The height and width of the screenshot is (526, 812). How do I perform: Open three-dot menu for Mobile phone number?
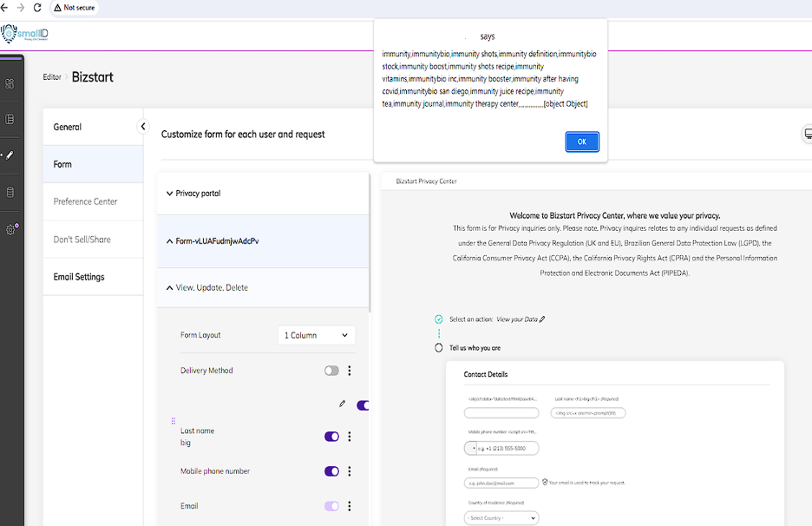click(350, 471)
